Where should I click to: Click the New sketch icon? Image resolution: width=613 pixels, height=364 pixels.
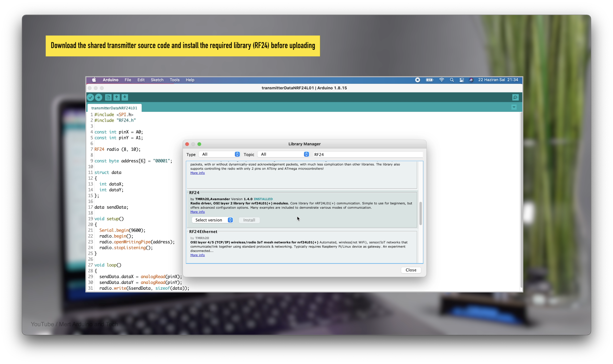[x=108, y=97]
